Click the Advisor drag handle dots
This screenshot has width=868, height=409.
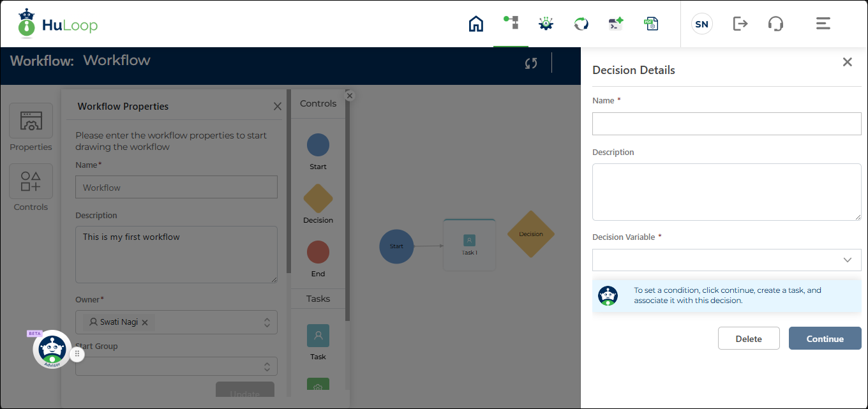[77, 353]
